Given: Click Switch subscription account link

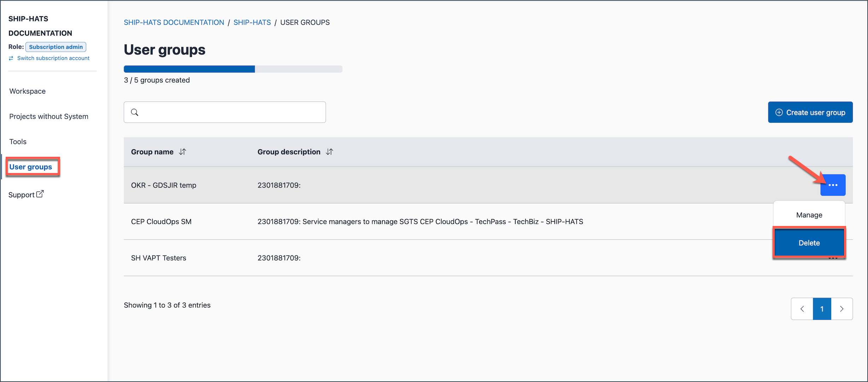Looking at the screenshot, I should tap(53, 58).
